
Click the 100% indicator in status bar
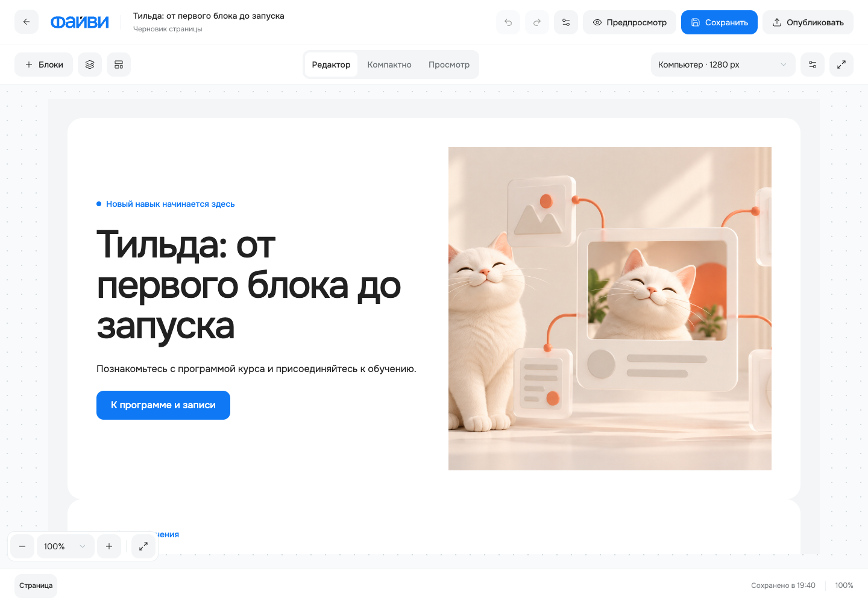point(844,586)
